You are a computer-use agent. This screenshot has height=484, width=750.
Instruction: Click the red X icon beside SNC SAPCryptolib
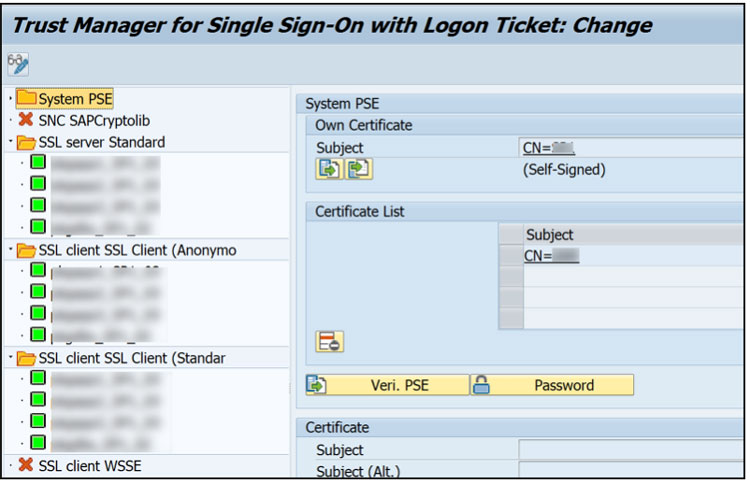(26, 120)
